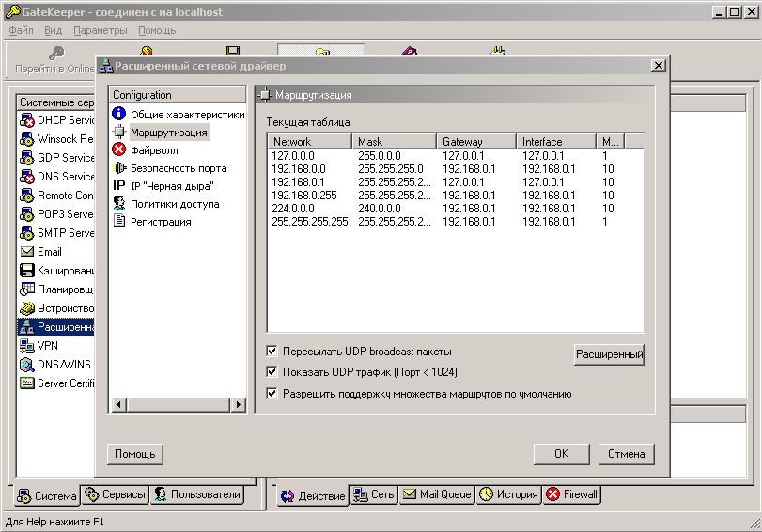Open the Remote Control service icon
The image size is (762, 532).
coord(26,196)
